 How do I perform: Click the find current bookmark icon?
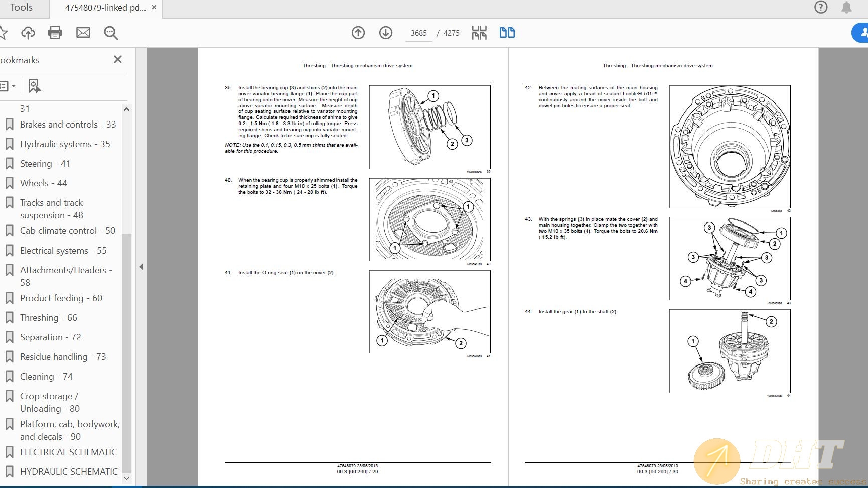[34, 86]
